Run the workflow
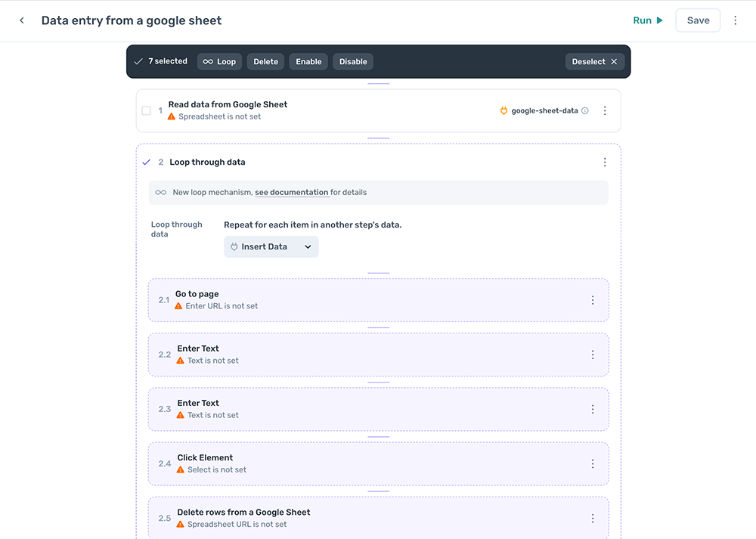The image size is (756, 539). [x=646, y=20]
